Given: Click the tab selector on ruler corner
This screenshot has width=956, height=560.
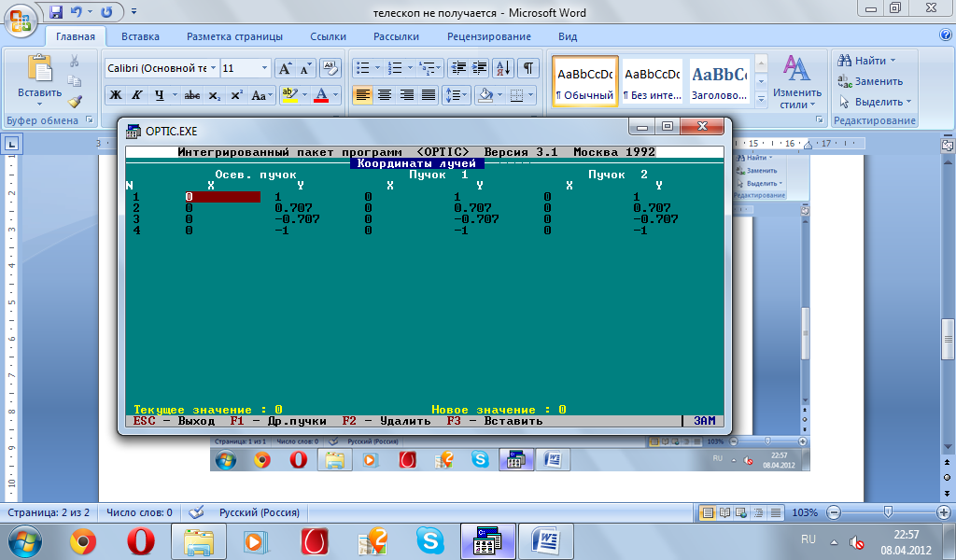Looking at the screenshot, I should [11, 145].
